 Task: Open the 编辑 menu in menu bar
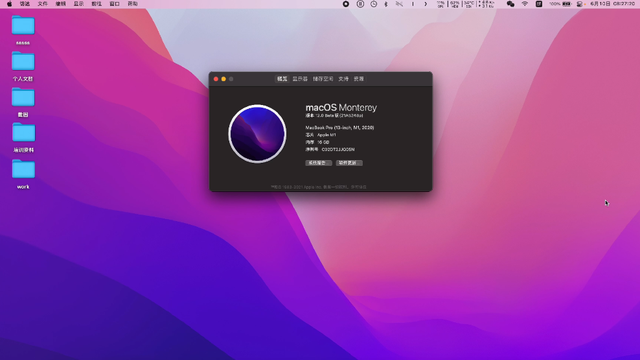click(x=61, y=4)
